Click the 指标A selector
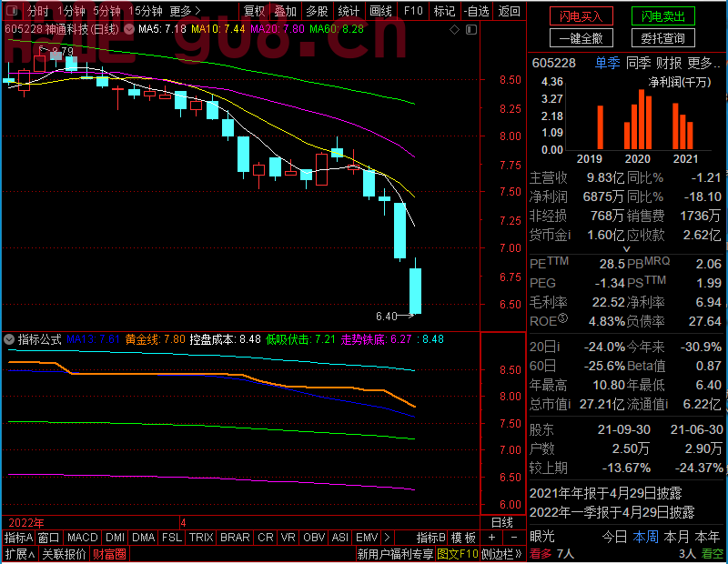Image resolution: width=728 pixels, height=564 pixels. coord(18,538)
